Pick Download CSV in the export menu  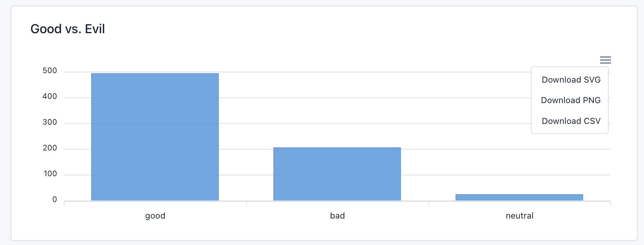point(571,121)
